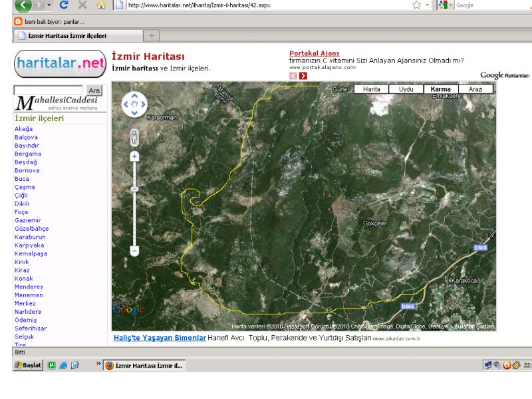This screenshot has height=399, width=532.
Task: Pan the map right using the arrow control
Action: pos(144,104)
